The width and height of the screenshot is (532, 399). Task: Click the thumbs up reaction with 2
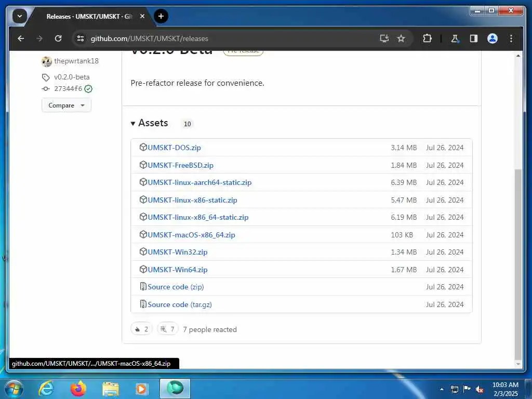(x=141, y=329)
